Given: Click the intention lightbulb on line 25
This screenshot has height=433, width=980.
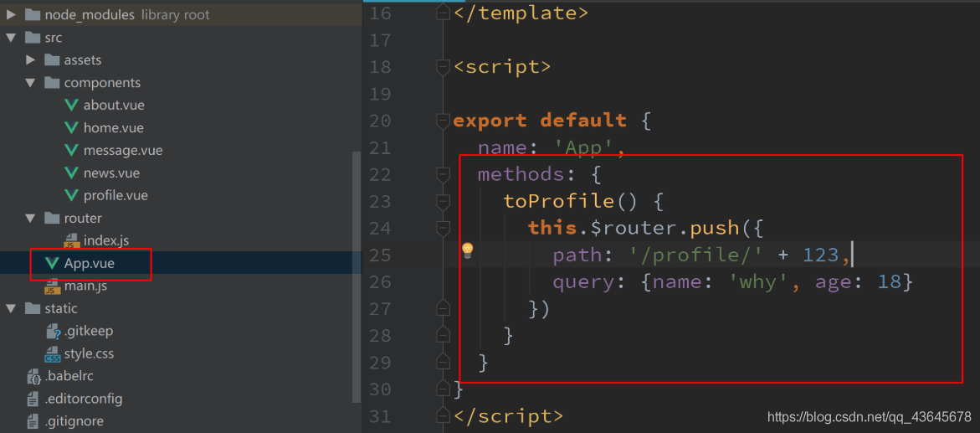Looking at the screenshot, I should [x=467, y=251].
